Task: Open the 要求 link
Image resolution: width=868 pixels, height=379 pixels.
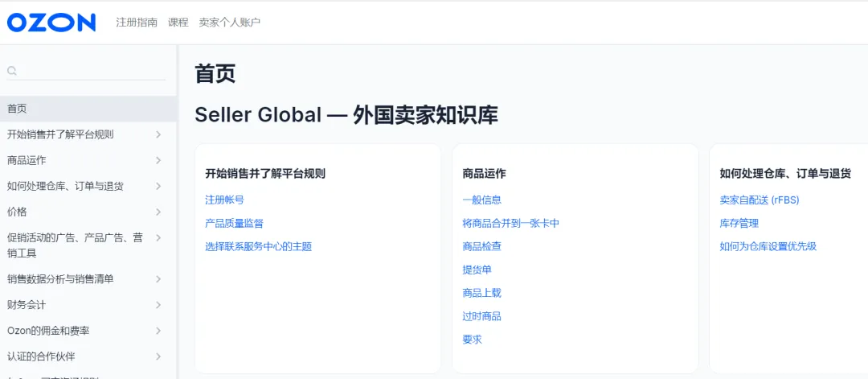Action: click(x=473, y=340)
